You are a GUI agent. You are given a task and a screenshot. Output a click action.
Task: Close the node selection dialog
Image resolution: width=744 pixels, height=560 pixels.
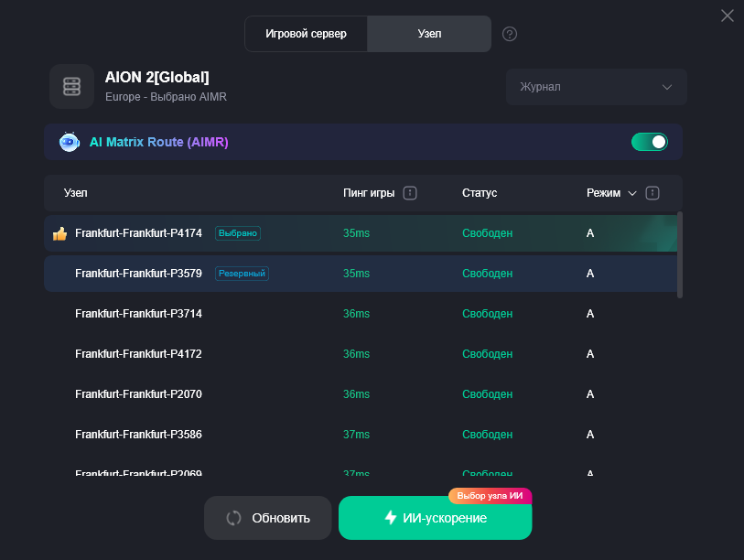point(727,16)
